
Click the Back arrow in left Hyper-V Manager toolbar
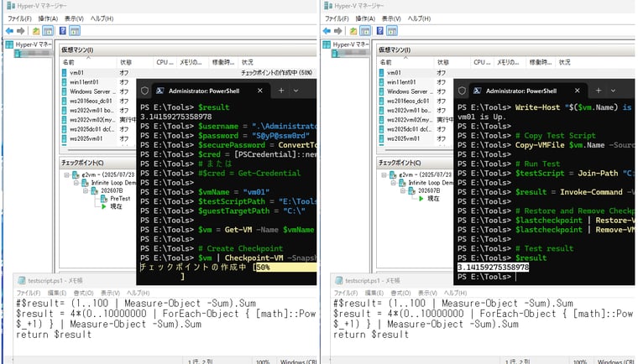click(x=9, y=30)
